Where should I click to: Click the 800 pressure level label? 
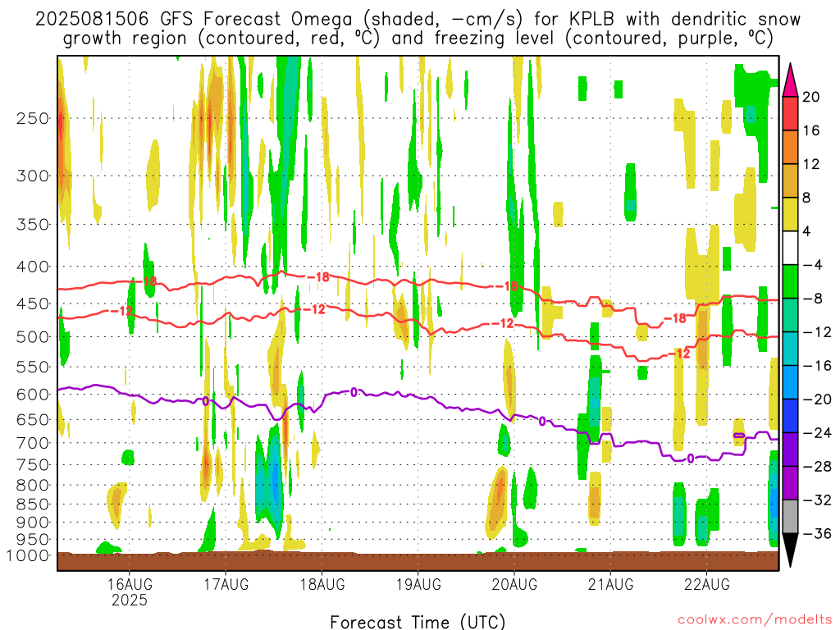tap(33, 486)
